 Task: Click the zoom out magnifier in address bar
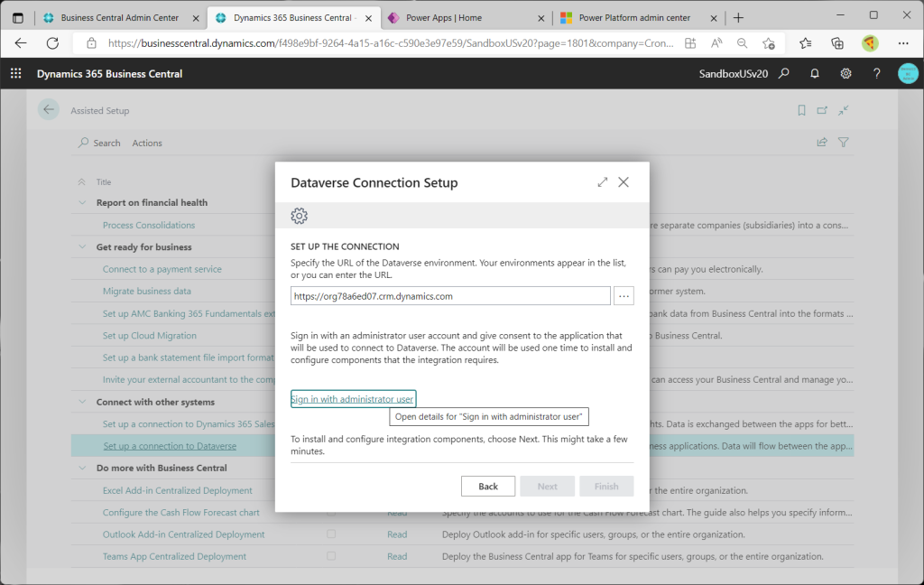(x=743, y=43)
